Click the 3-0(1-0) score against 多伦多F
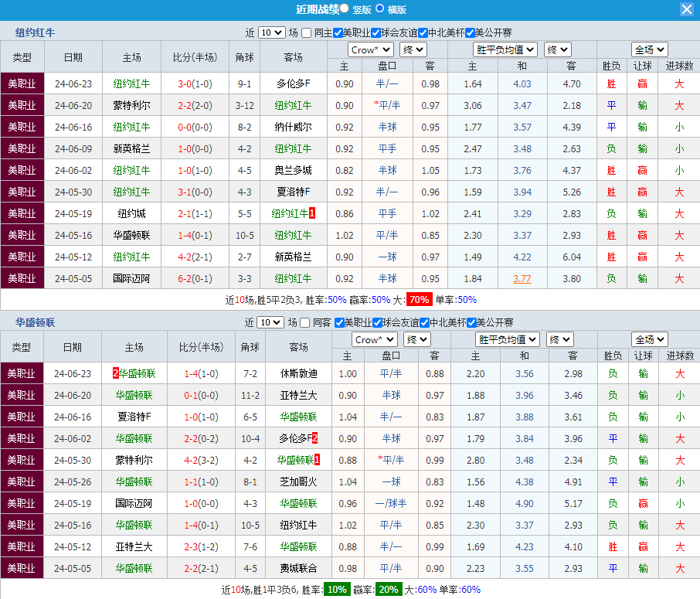700x599 pixels. [195, 83]
